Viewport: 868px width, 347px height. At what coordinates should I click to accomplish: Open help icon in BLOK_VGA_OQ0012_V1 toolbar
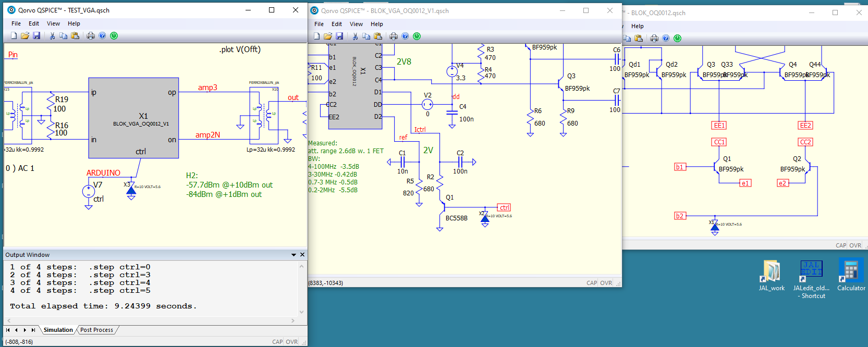point(406,36)
